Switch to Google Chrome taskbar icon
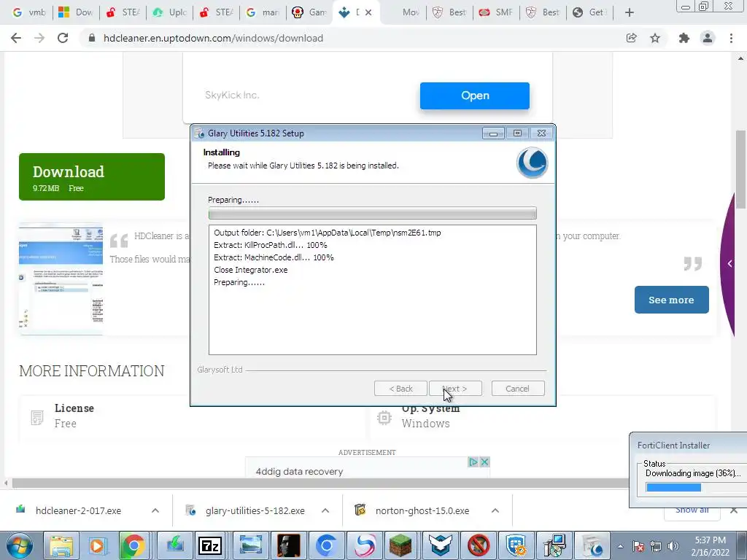 click(x=134, y=545)
